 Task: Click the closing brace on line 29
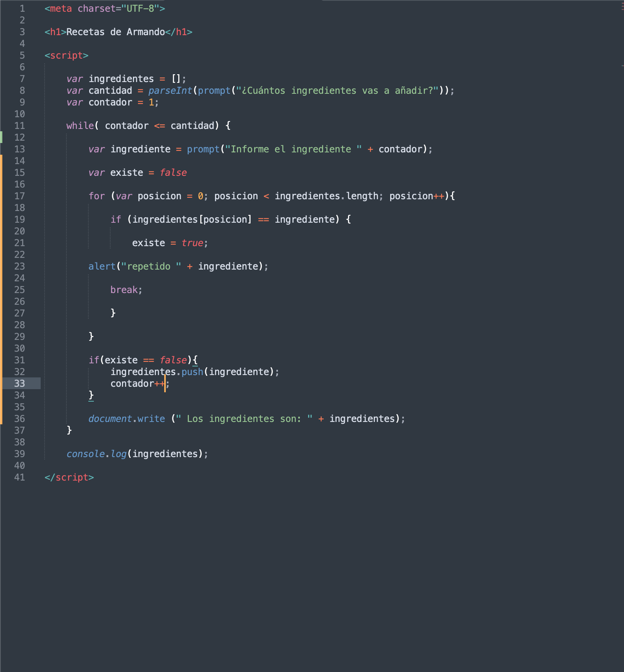pyautogui.click(x=91, y=336)
